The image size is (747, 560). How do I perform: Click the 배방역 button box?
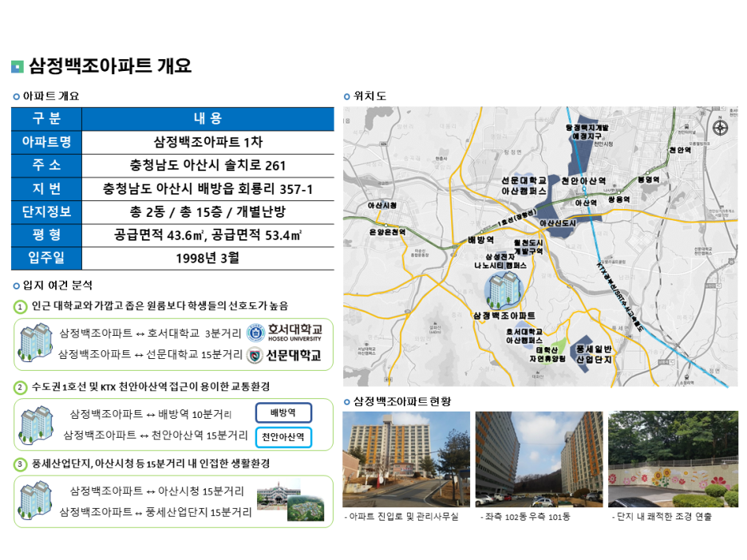click(x=283, y=413)
